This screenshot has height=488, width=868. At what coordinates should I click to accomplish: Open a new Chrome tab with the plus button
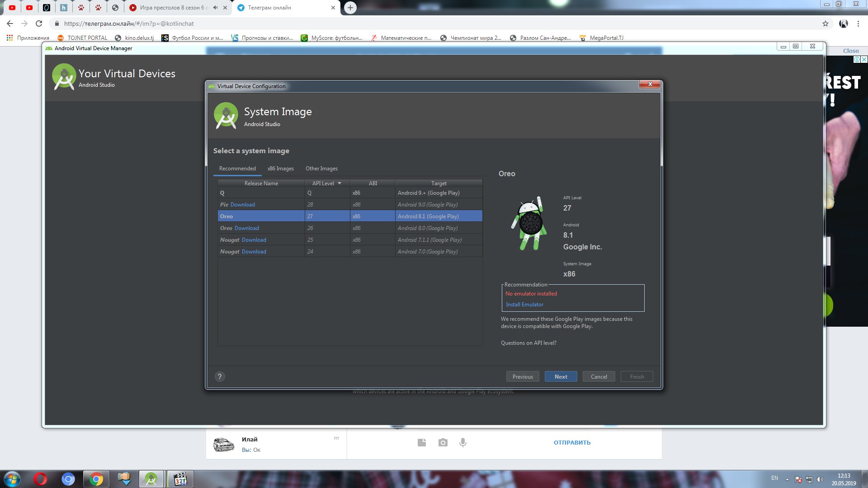click(350, 8)
